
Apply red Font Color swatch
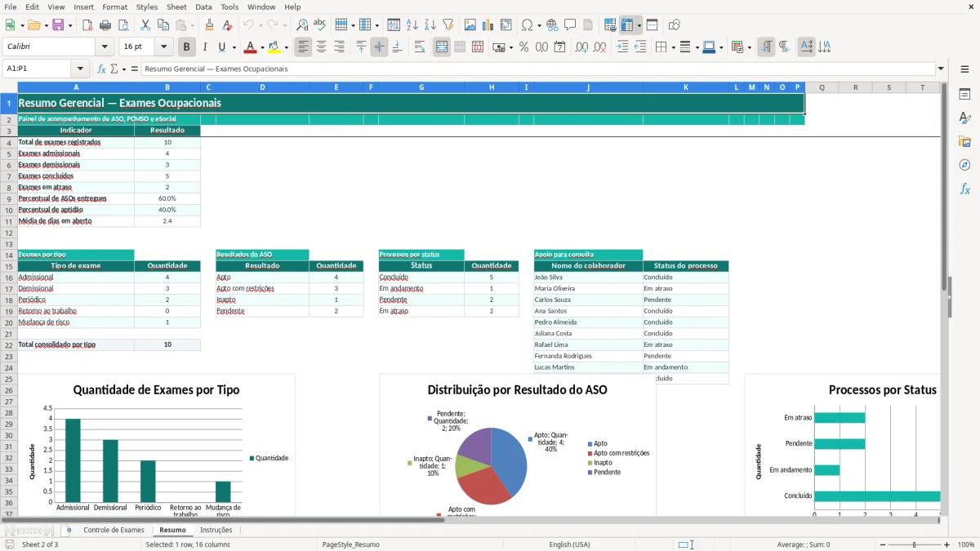[x=250, y=47]
